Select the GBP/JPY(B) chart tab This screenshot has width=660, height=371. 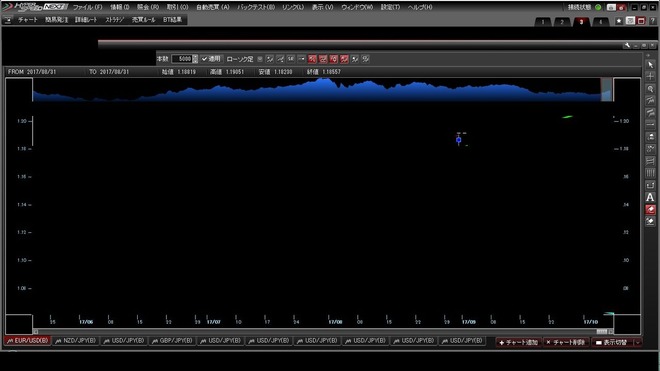click(172, 341)
